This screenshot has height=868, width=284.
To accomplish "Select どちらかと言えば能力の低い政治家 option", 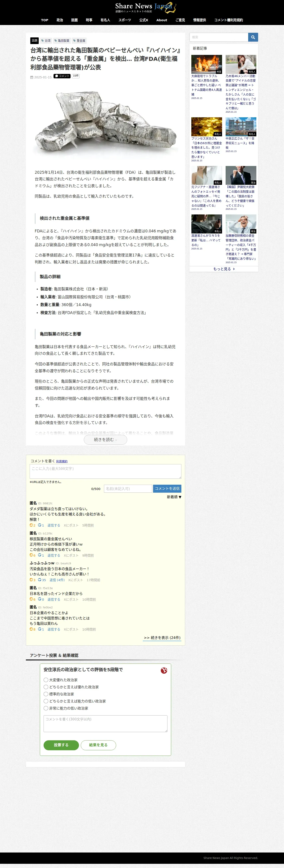I will pyautogui.click(x=46, y=701).
